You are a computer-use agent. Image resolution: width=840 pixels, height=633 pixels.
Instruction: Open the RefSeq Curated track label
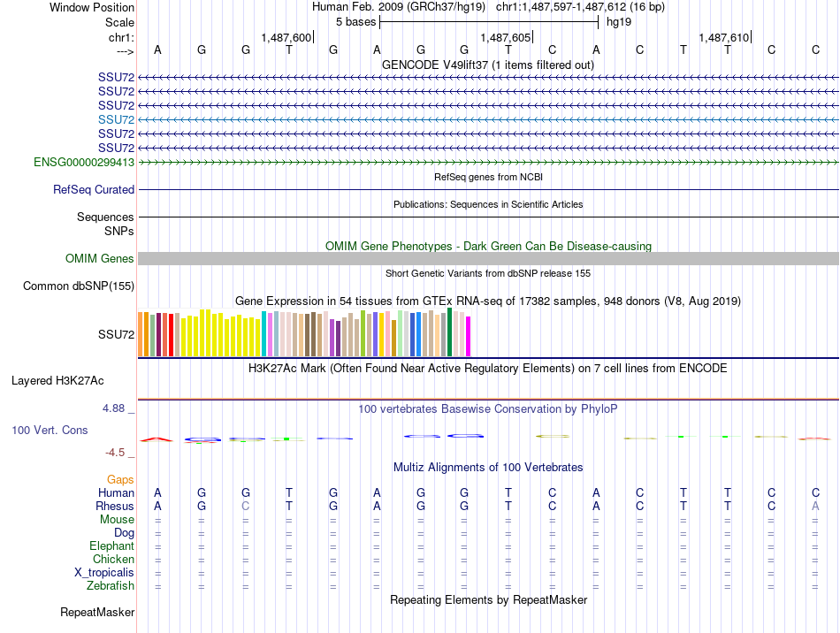94,189
